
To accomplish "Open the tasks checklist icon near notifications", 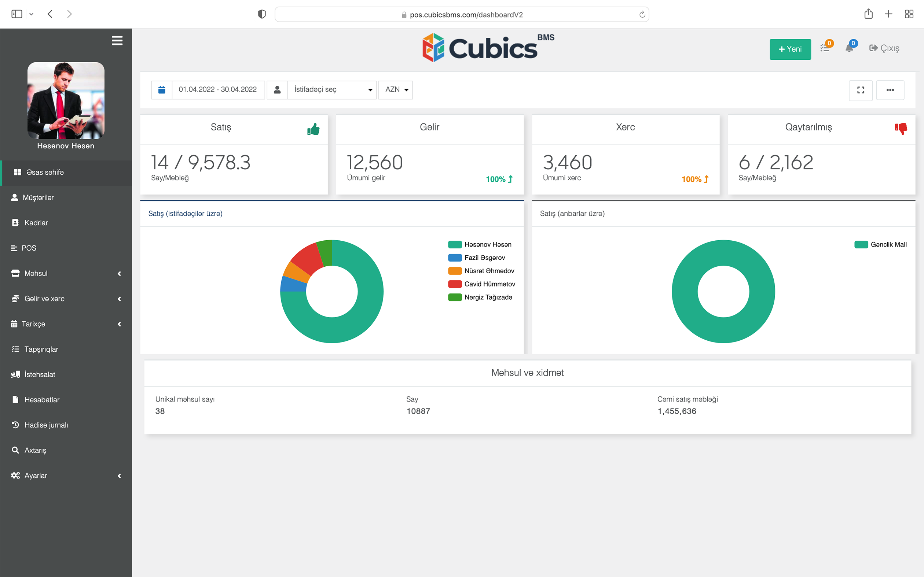I will pos(824,48).
